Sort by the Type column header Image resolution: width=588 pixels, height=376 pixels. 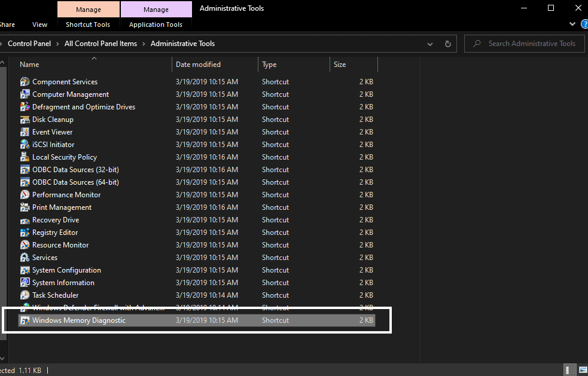coord(294,65)
